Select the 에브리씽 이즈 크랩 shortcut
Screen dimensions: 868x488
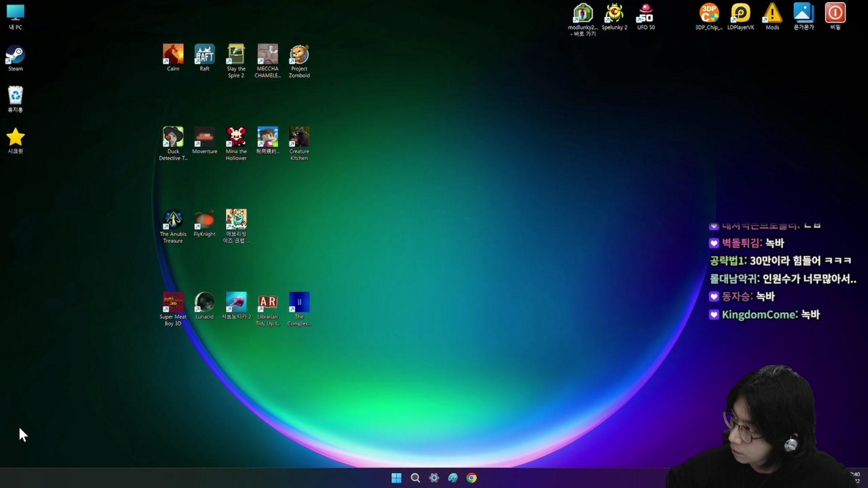236,226
